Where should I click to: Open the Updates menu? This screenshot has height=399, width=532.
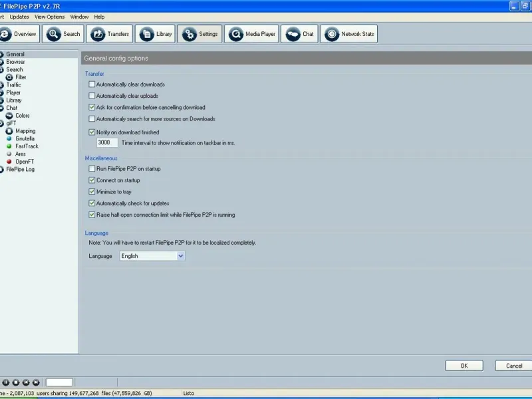tap(19, 17)
